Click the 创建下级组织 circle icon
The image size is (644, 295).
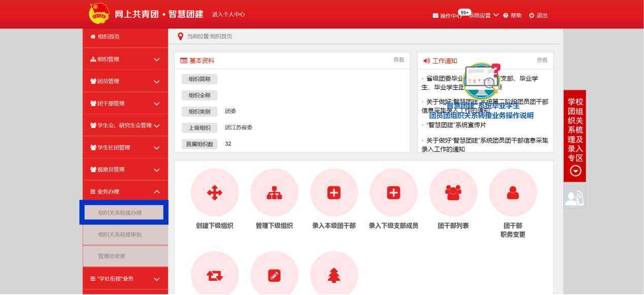pos(215,192)
